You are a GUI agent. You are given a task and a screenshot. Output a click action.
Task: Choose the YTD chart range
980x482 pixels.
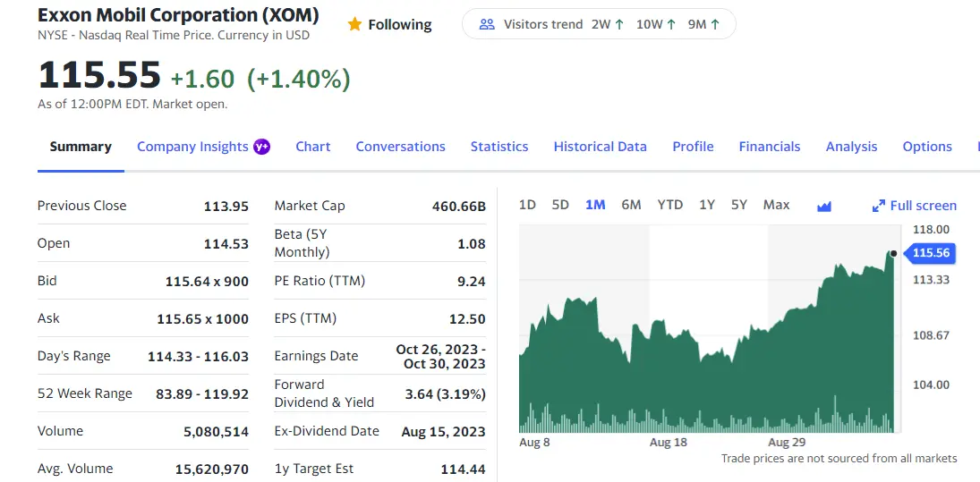tap(669, 205)
